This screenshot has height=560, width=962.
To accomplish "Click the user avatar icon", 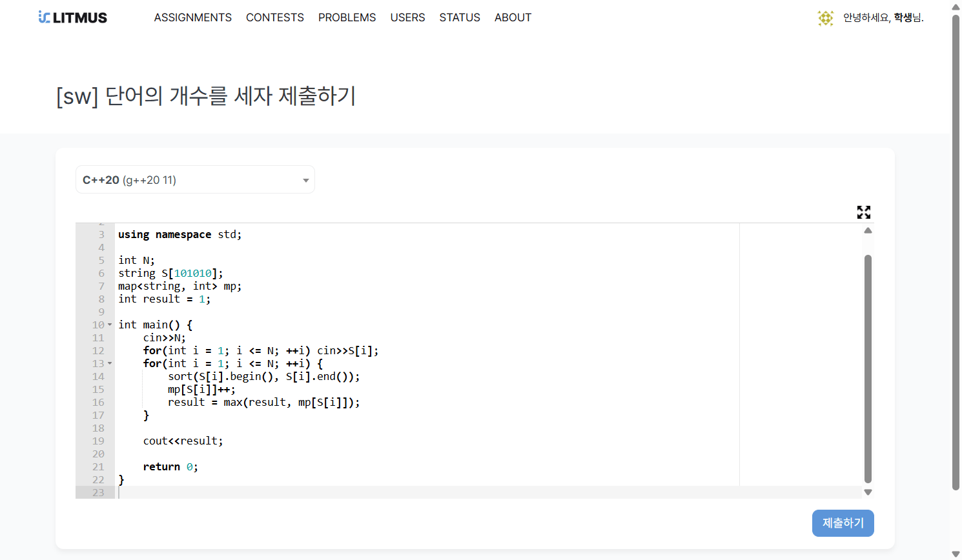I will click(x=825, y=18).
